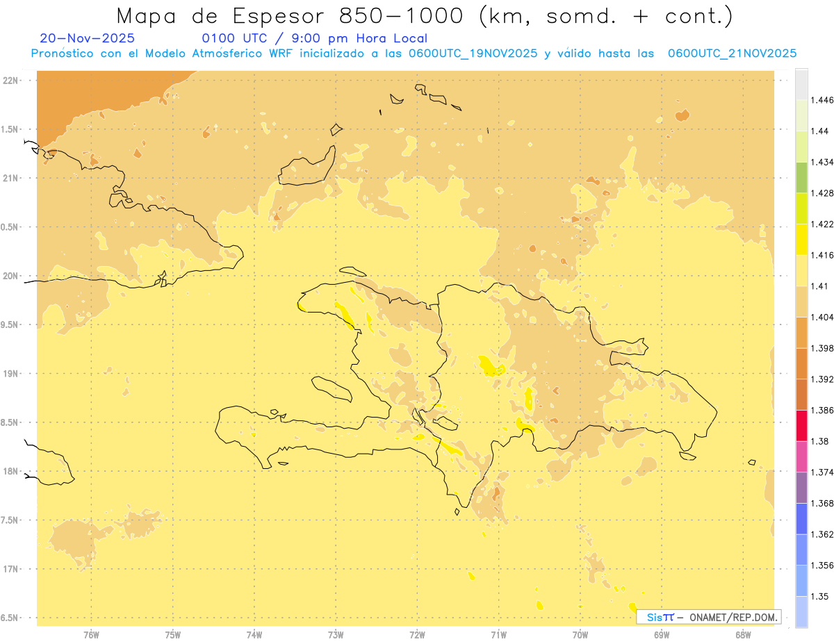Click the colorbar label '1.356'
The height and width of the screenshot is (644, 834).
point(822,565)
